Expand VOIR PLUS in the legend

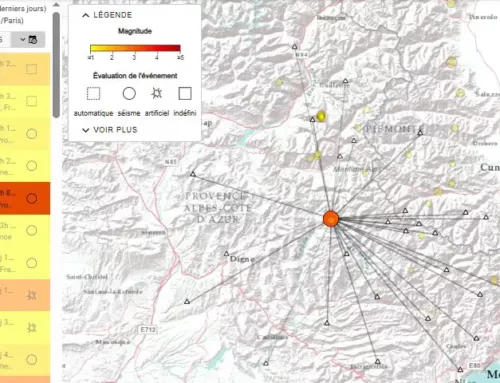click(110, 130)
